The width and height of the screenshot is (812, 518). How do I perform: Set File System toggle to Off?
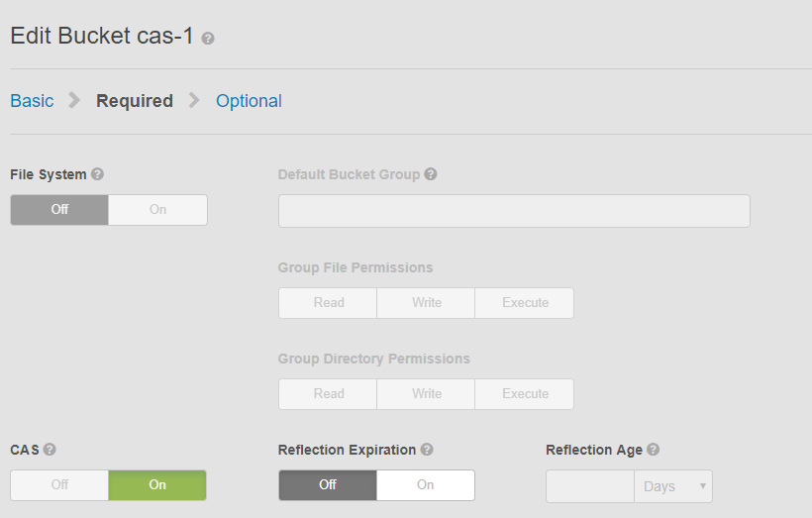[59, 210]
